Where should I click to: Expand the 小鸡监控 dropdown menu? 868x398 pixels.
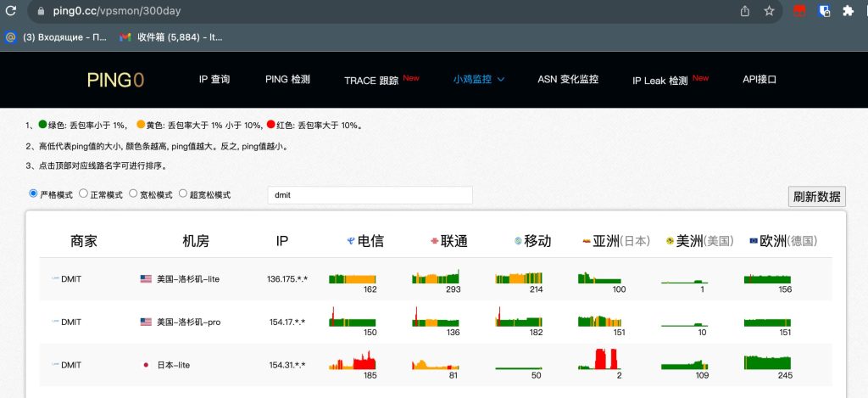(x=479, y=79)
